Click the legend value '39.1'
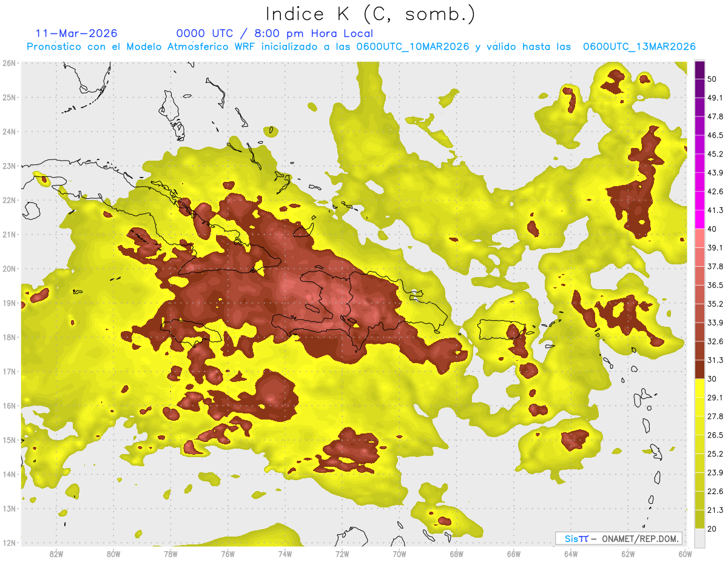This screenshot has height=562, width=728. point(715,247)
